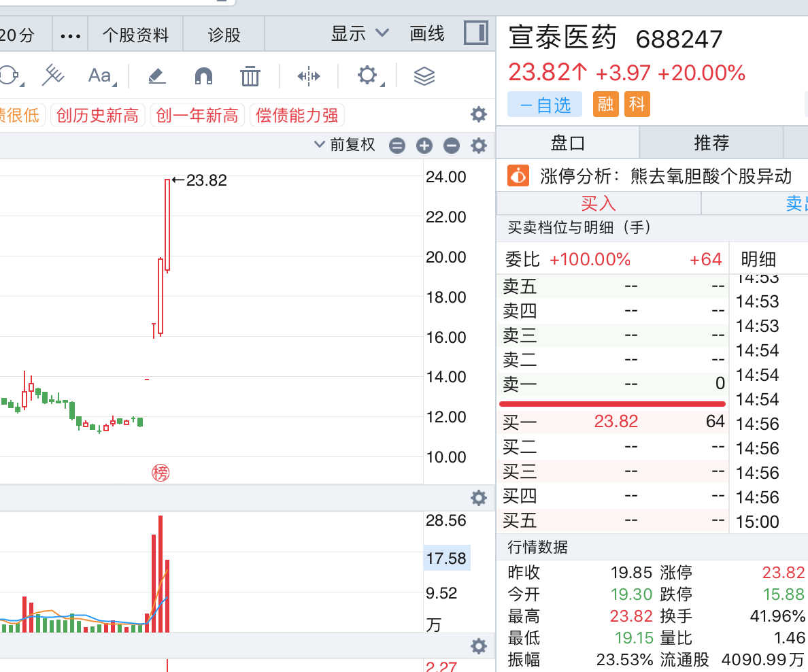The height and width of the screenshot is (672, 808).
Task: Select the Aa text annotation tool
Action: [100, 75]
